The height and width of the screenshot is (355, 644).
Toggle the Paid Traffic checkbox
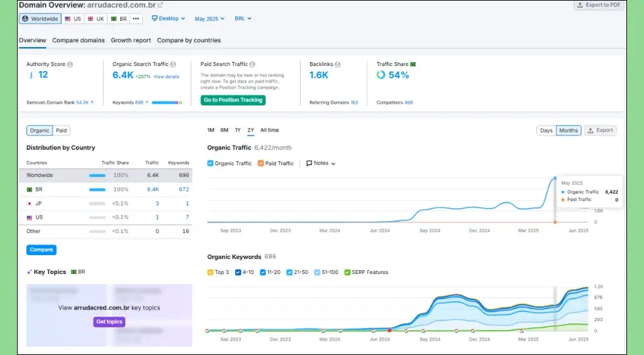[260, 163]
